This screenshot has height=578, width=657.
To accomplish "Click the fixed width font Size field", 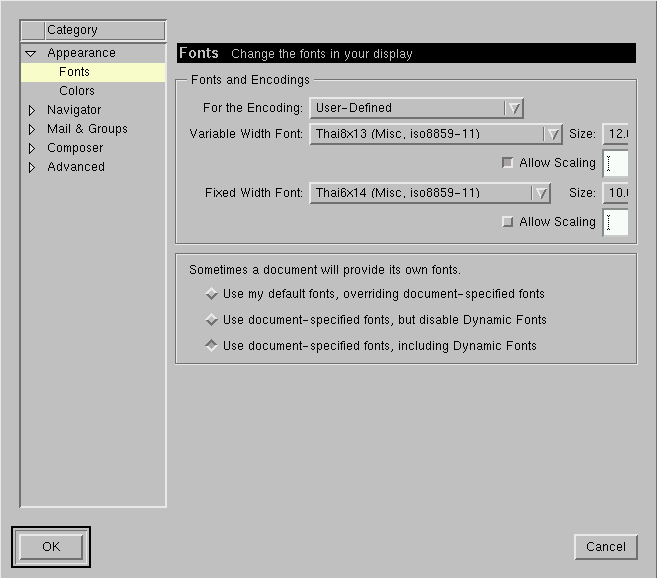I will [615, 193].
